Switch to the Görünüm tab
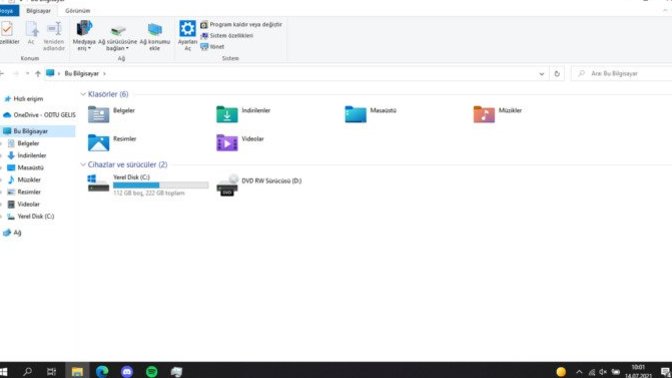Screen dimensions: 672x378 tap(78, 11)
